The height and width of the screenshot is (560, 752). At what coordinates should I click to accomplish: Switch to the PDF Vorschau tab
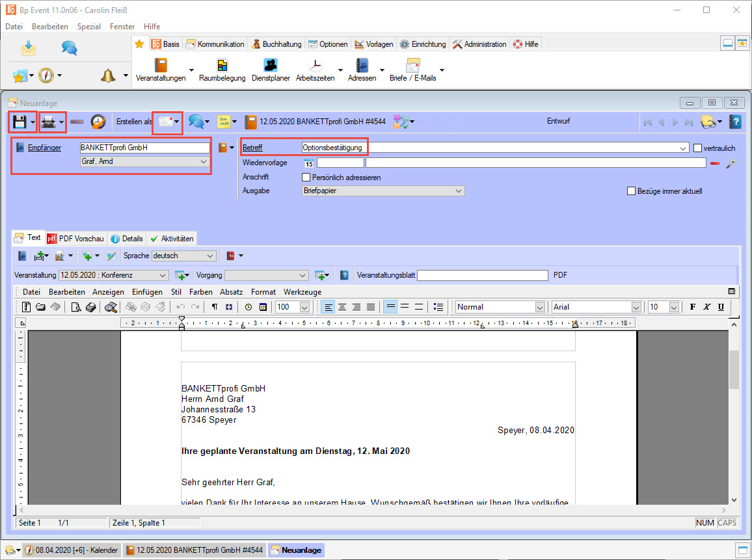[x=75, y=239]
